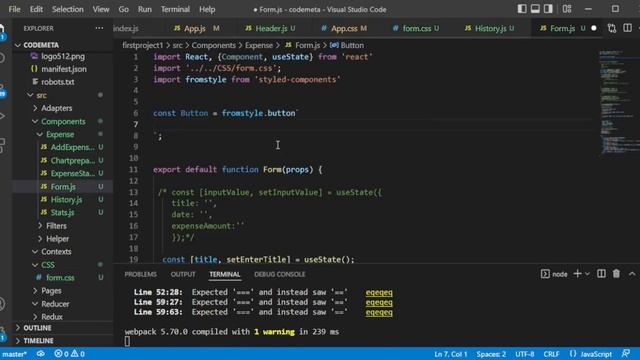Screen dimensions: 640x360
Task: Open customize layout icon
Action: 567,9
